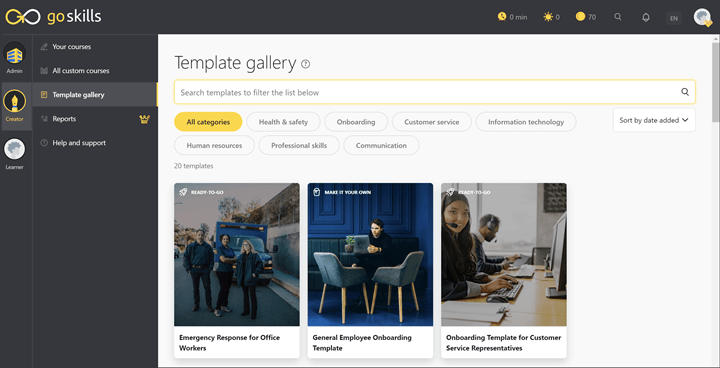Screen dimensions: 720x368
Task: Open Emergency Response for Office Workers thumbnail
Action: tap(236, 255)
